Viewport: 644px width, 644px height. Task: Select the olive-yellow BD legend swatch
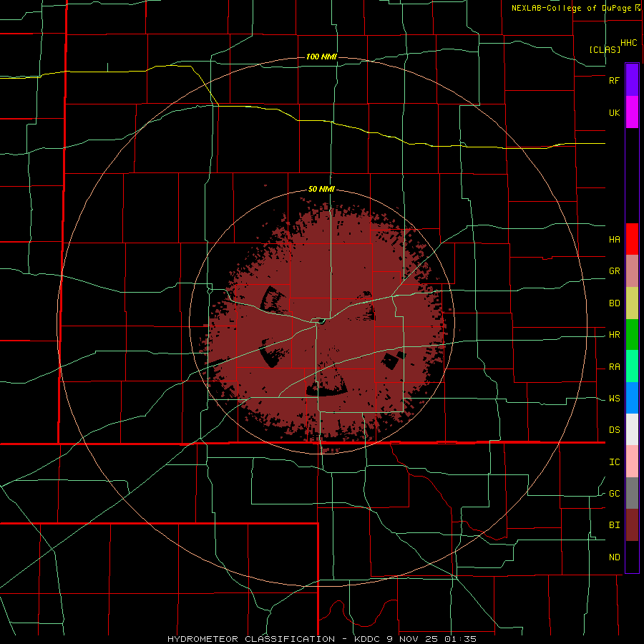[x=632, y=303]
